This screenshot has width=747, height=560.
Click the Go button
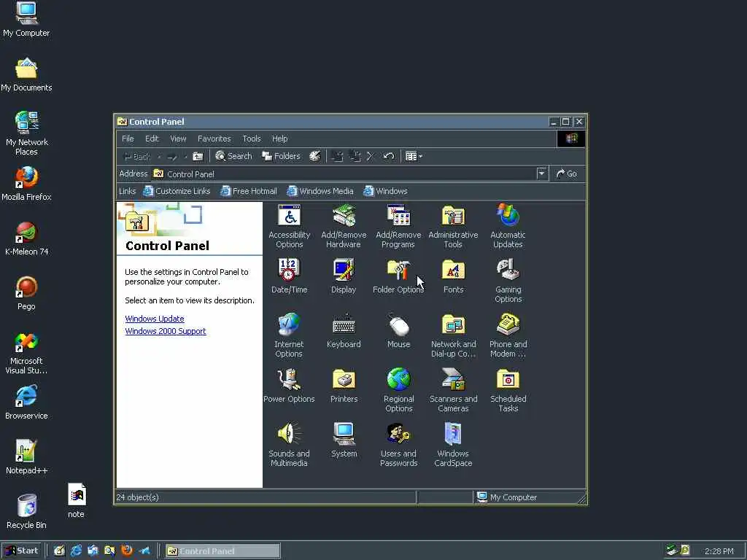pyautogui.click(x=566, y=174)
